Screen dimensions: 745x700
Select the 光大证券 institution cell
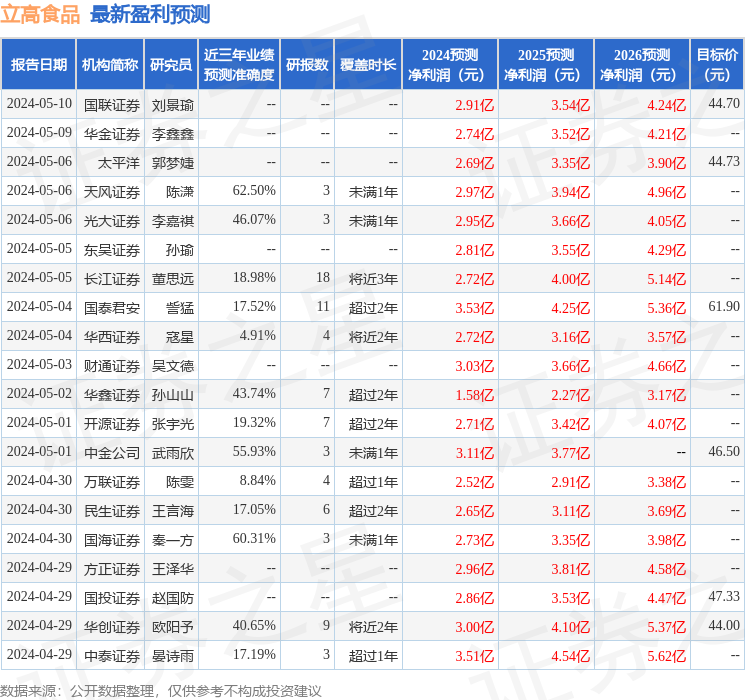coord(112,221)
